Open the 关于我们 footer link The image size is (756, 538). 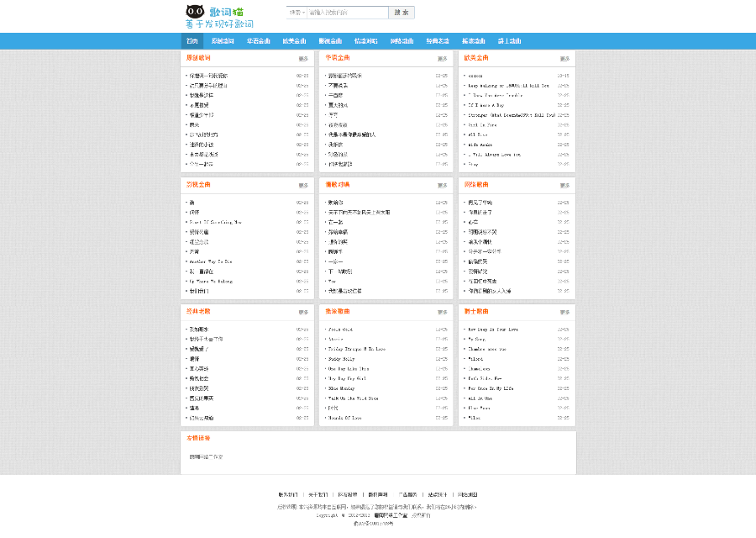pos(318,494)
